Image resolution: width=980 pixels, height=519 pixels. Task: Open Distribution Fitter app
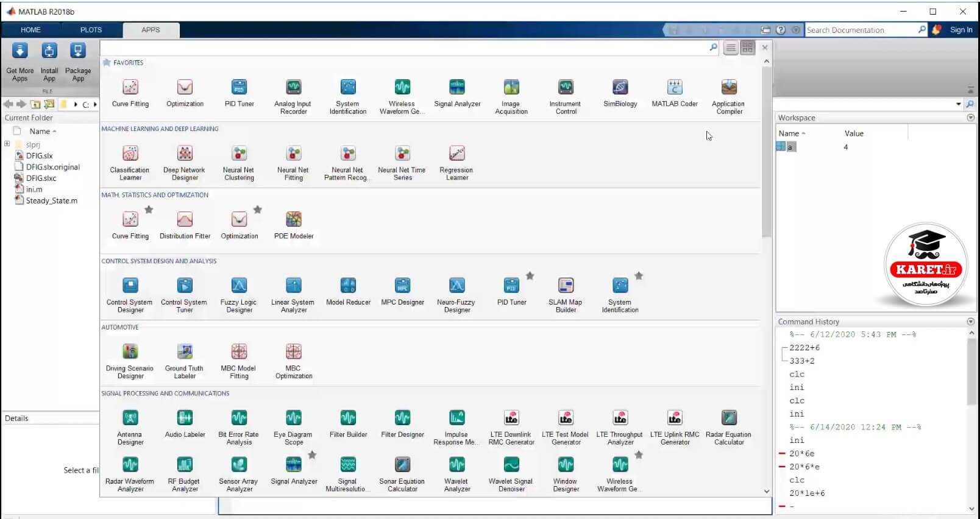[185, 225]
